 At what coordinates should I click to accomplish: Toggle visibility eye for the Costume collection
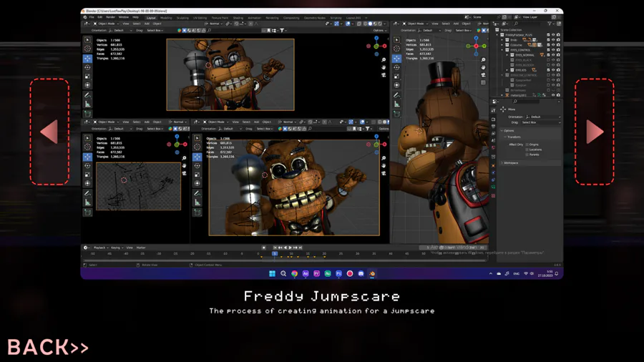tap(553, 45)
